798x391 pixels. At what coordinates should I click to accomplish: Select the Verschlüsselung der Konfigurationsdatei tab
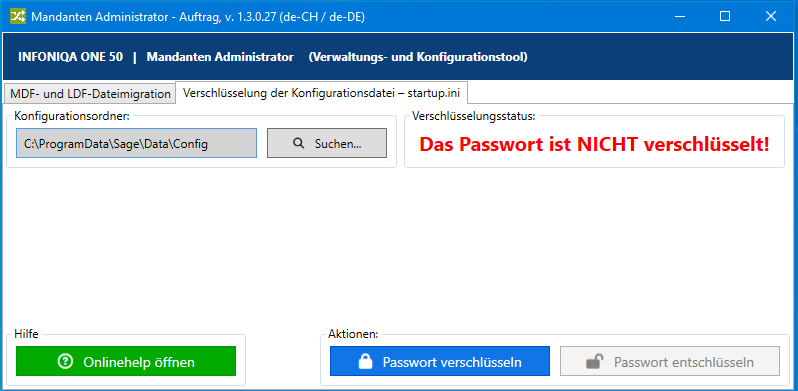pyautogui.click(x=322, y=93)
